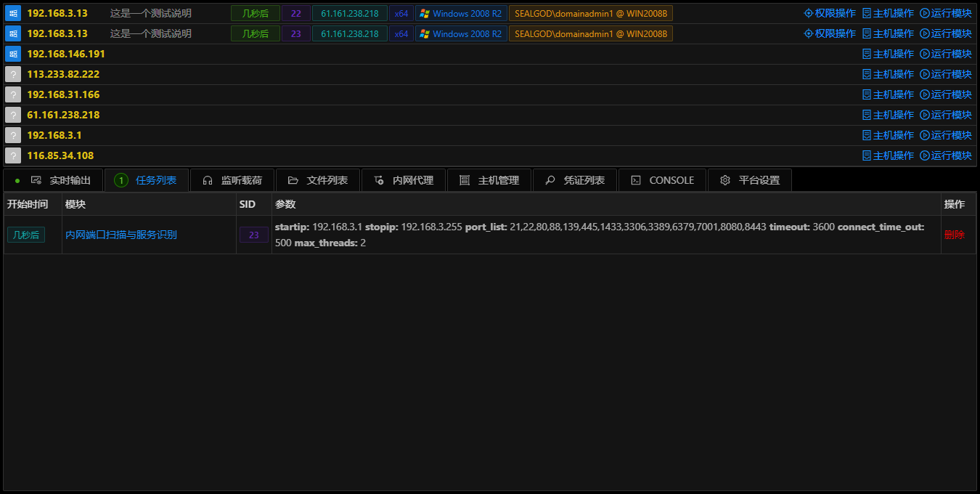Open 权限操作 for session 23
Viewport: 980px width, 494px height.
(830, 33)
